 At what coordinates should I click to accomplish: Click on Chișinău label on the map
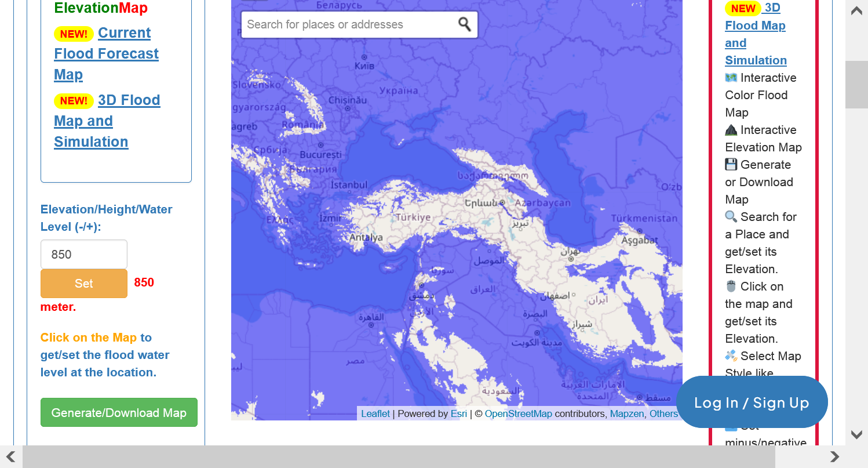[348, 100]
